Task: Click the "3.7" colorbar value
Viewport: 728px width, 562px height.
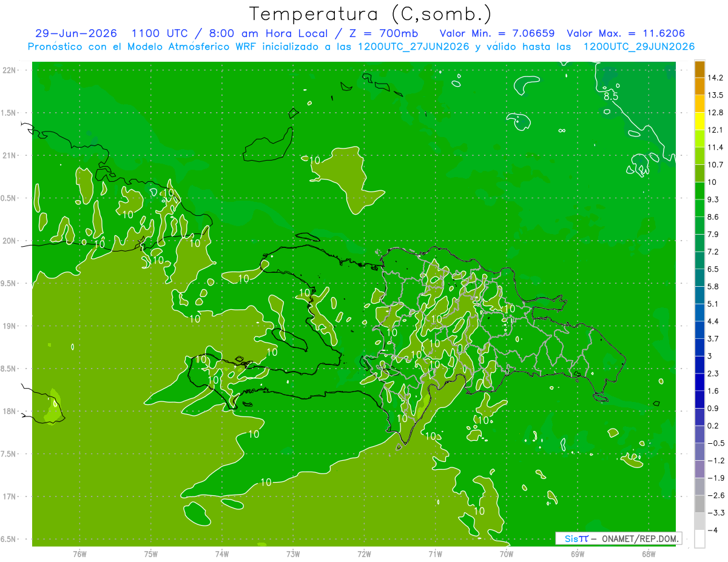Action: pos(713,338)
